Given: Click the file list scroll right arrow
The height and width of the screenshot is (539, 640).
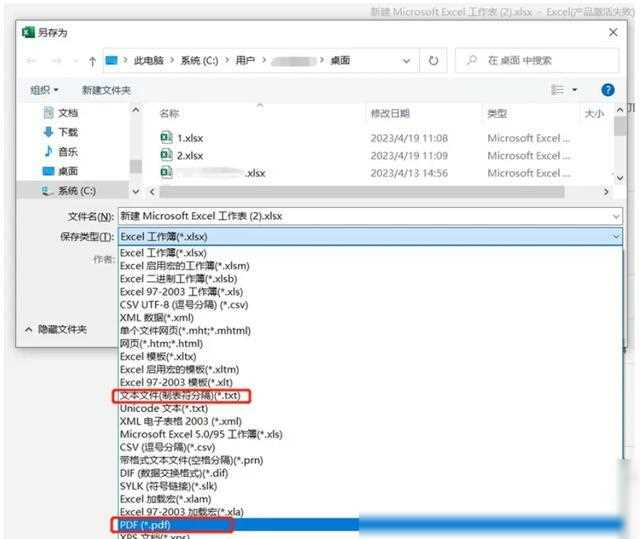Looking at the screenshot, I should (606, 191).
